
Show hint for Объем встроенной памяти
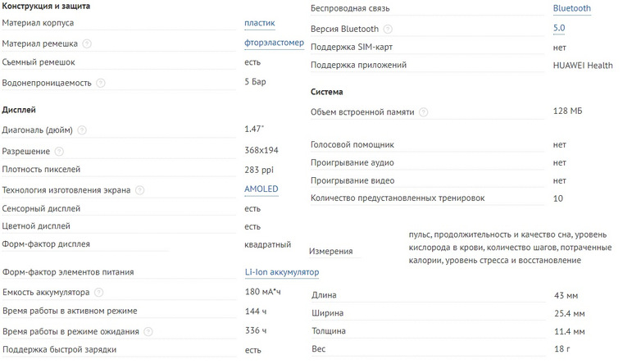click(x=424, y=112)
